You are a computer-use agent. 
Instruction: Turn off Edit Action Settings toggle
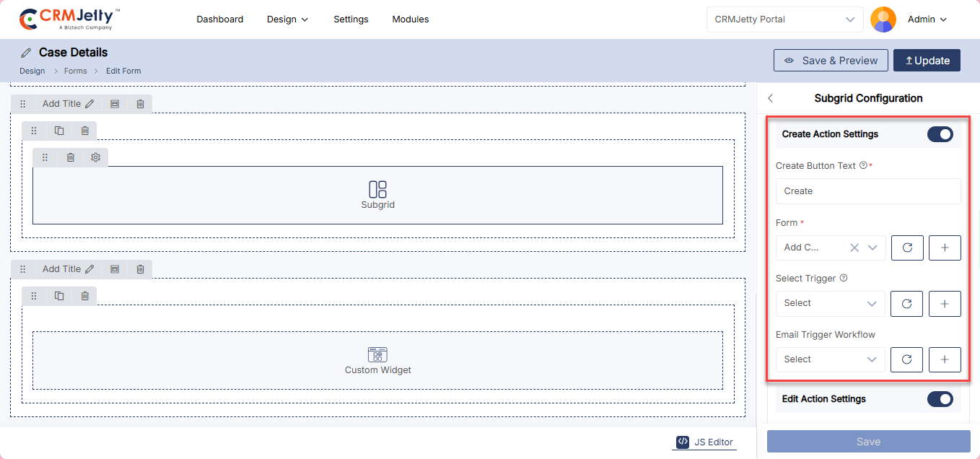940,399
